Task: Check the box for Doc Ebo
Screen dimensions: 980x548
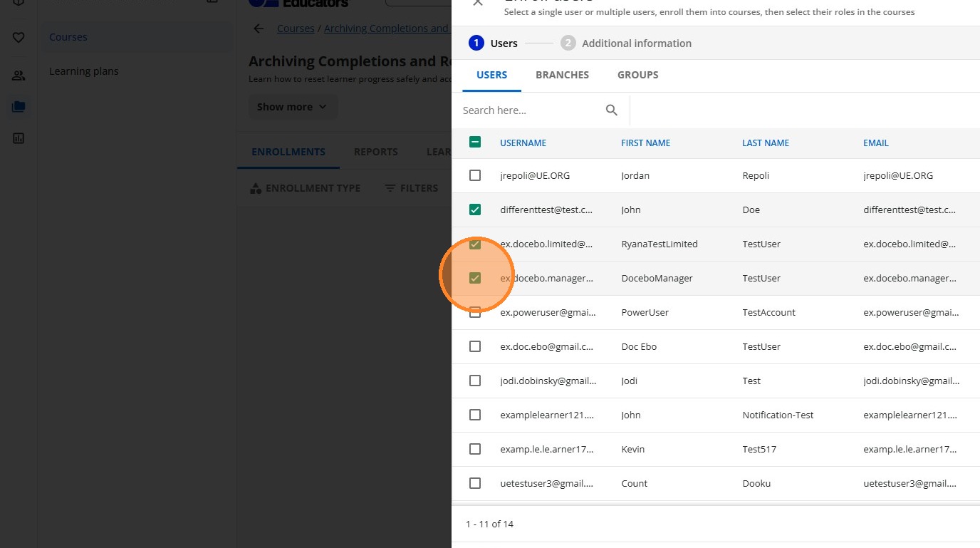Action: click(x=475, y=346)
